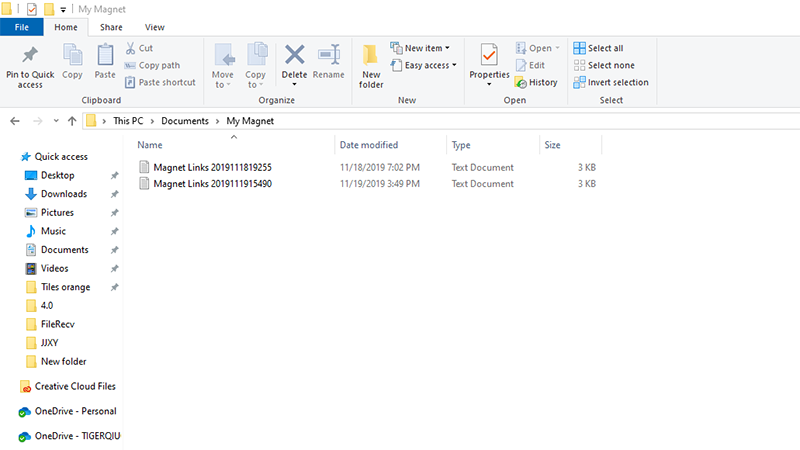Viewport: 800px width, 450px height.
Task: Click Invert selection in the ribbon
Action: click(x=610, y=82)
